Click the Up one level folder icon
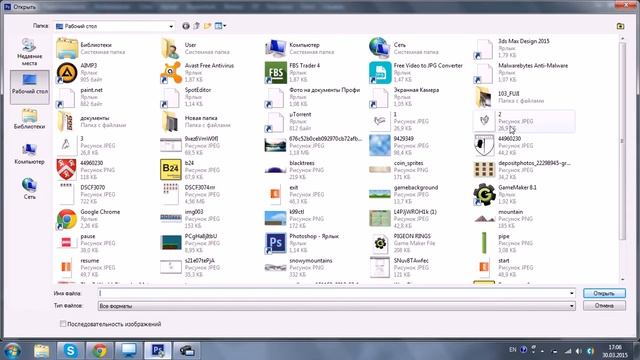 196,26
